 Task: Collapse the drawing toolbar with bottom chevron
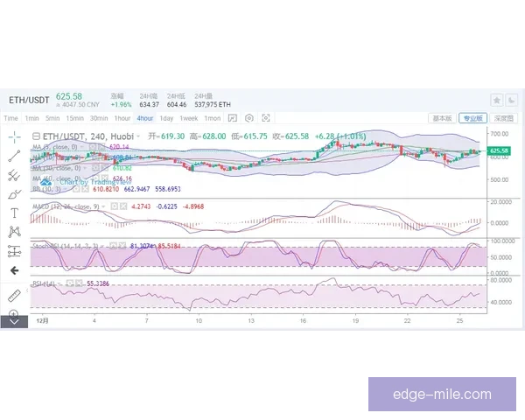tap(14, 322)
